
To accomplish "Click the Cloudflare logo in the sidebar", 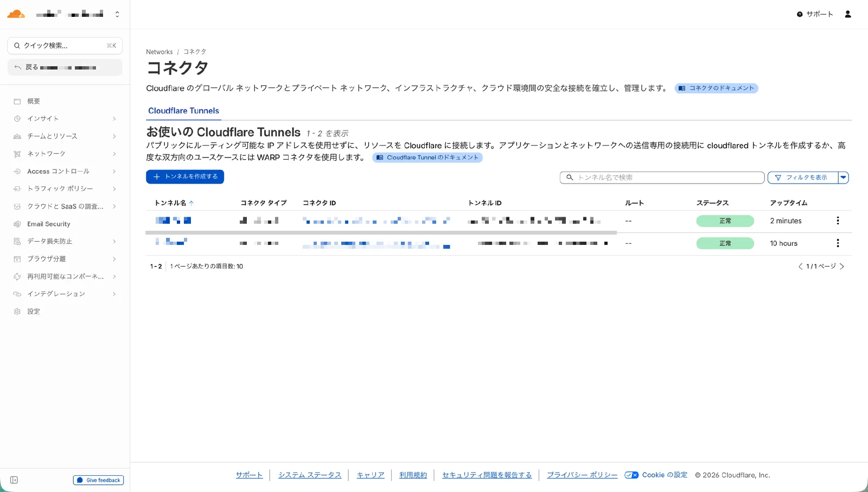I will (16, 14).
